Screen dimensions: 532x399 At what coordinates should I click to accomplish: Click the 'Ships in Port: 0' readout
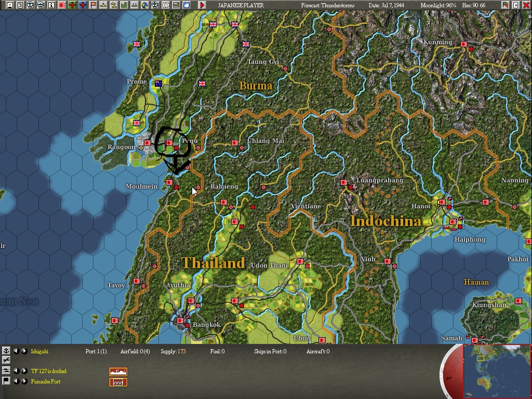(x=270, y=352)
